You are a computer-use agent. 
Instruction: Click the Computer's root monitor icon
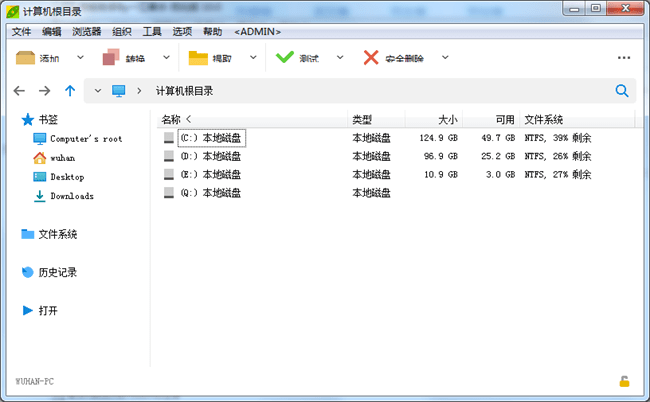click(39, 139)
